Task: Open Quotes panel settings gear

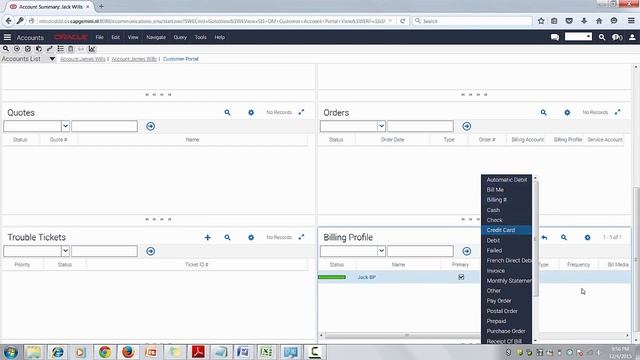Action: [251, 112]
